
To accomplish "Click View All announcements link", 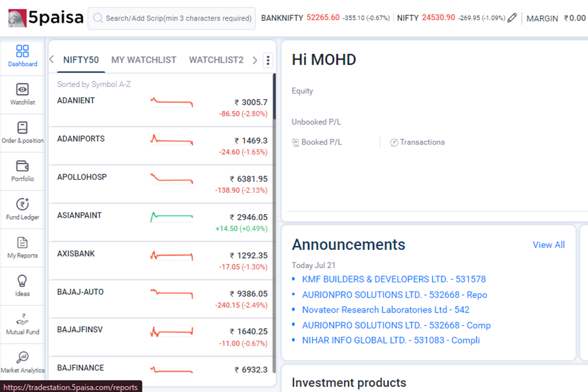I will (x=549, y=245).
